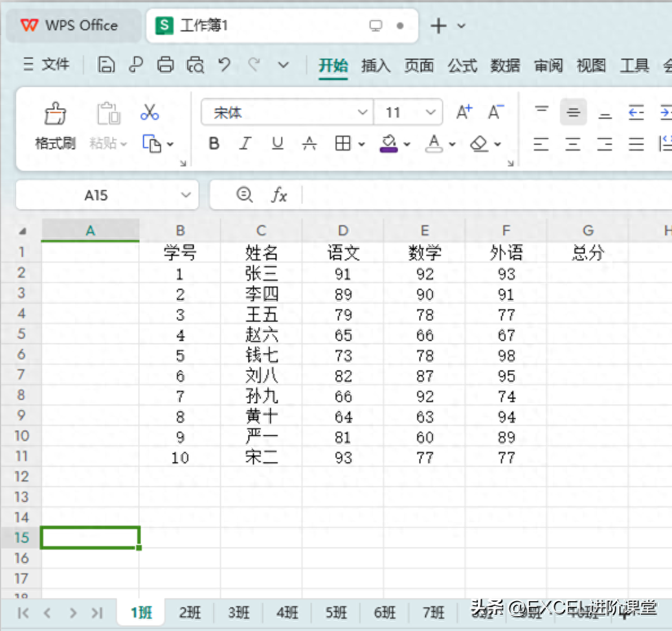This screenshot has width=672, height=631.
Task: Switch to the 公式 Formulas tab
Action: coord(462,65)
